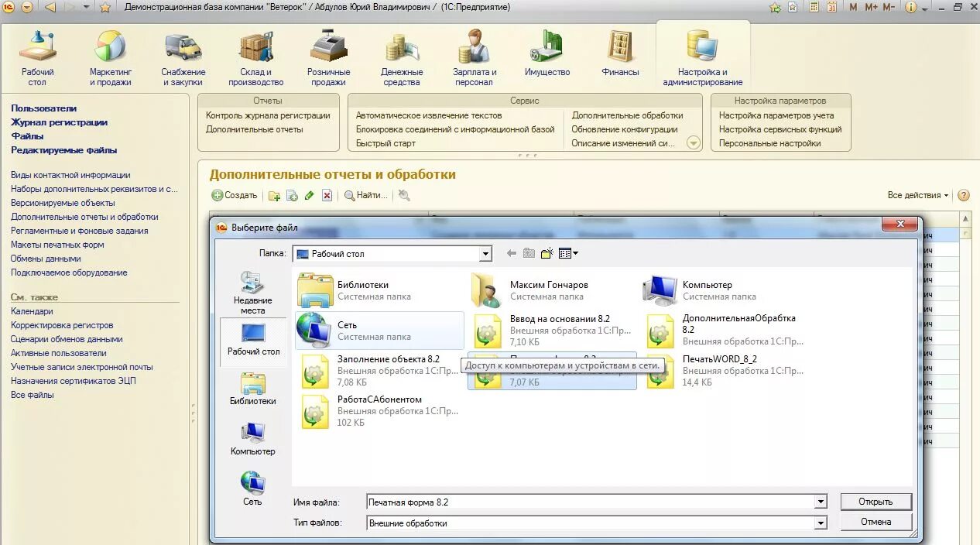Open the Маркетинг и продажи section
The image size is (980, 545).
(x=110, y=59)
